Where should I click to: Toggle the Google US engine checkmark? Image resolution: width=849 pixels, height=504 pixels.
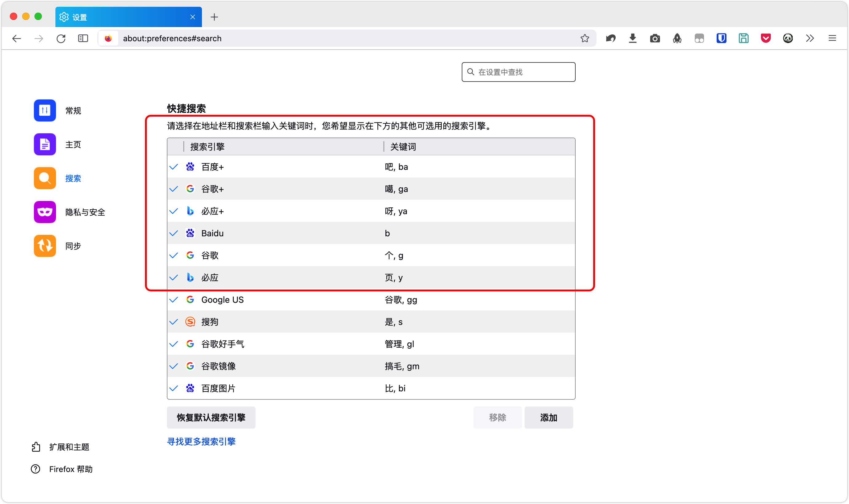(x=174, y=300)
